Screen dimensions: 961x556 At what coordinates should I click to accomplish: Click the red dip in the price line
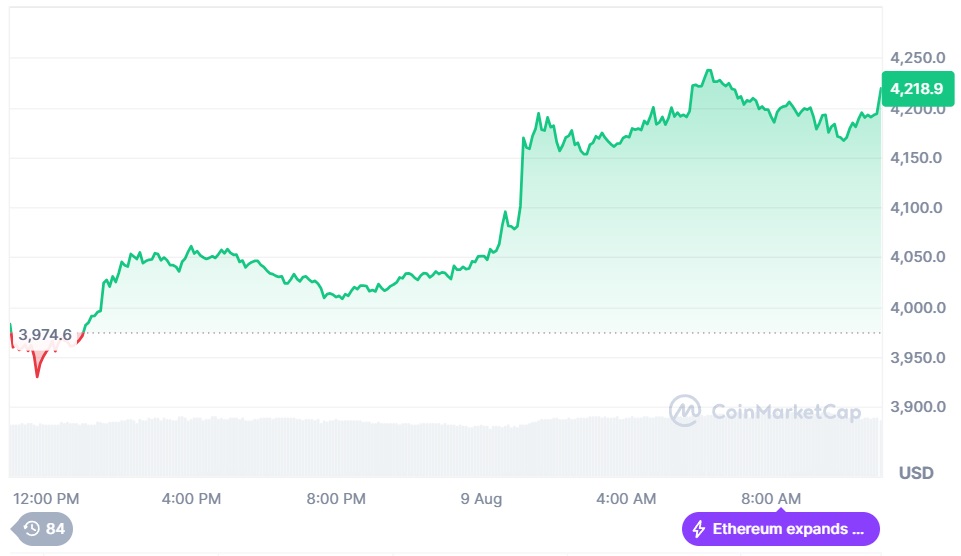[38, 370]
